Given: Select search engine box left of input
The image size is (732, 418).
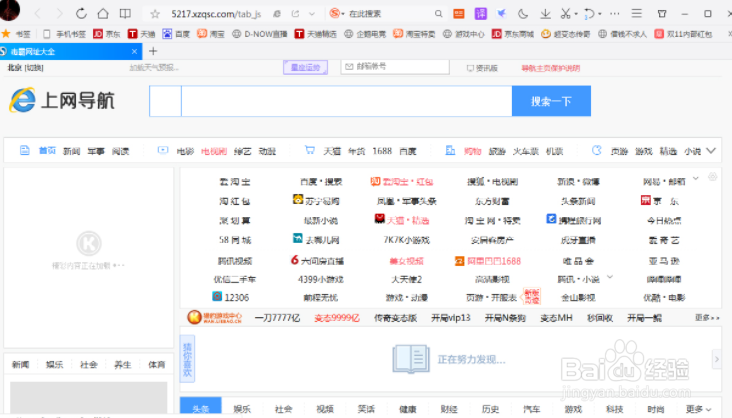Looking at the screenshot, I should (165, 101).
